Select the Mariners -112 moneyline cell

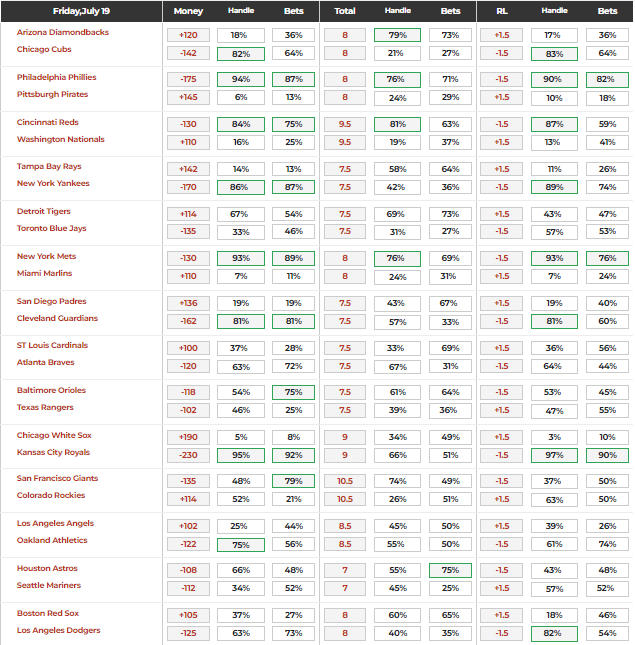click(x=188, y=589)
